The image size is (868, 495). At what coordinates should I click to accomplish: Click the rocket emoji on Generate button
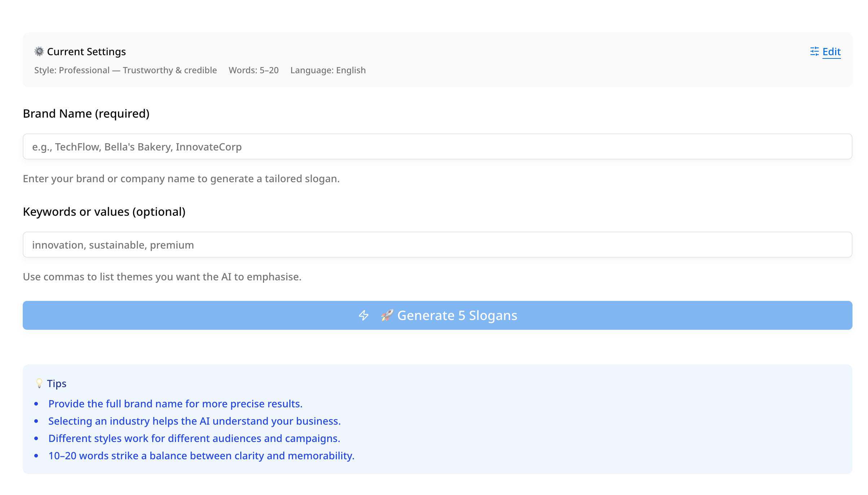(387, 316)
